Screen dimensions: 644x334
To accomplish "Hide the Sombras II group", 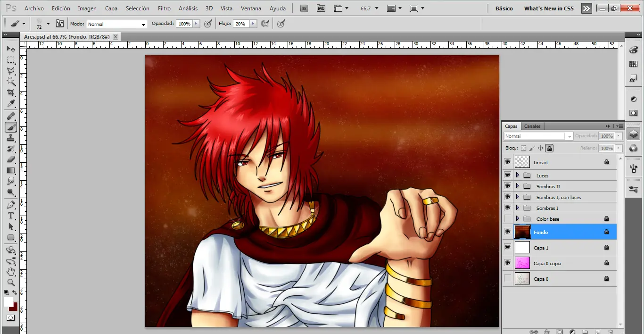I will click(507, 186).
